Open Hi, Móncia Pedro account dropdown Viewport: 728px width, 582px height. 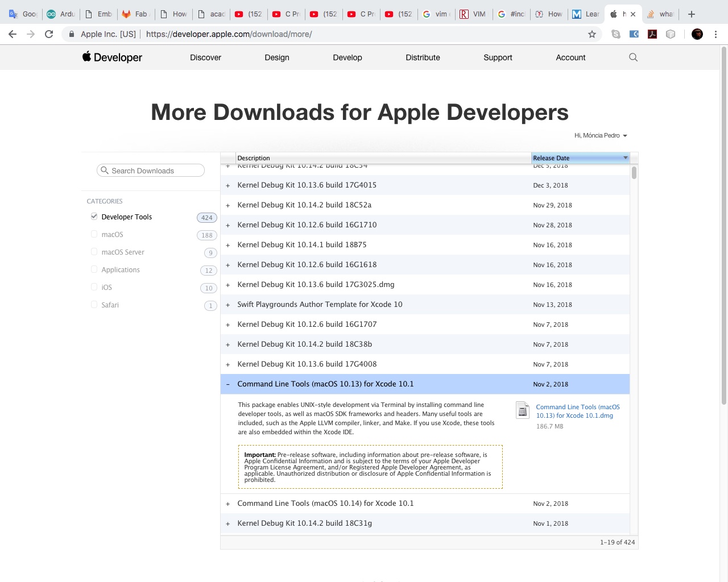[601, 135]
